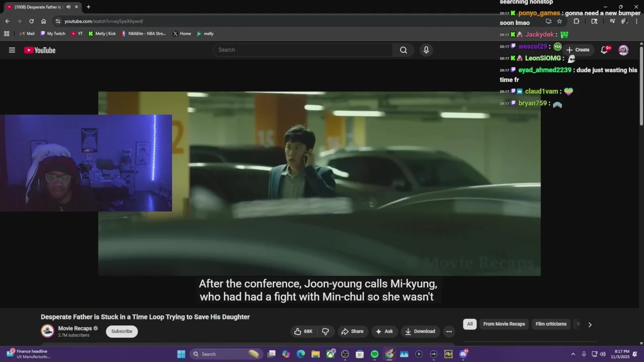The image size is (644, 362).
Task: Open taskbar volume control
Action: tap(603, 354)
